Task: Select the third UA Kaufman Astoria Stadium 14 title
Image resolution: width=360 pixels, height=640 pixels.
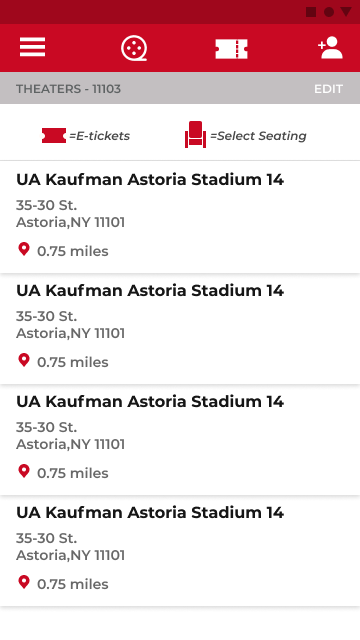Action: (x=150, y=402)
